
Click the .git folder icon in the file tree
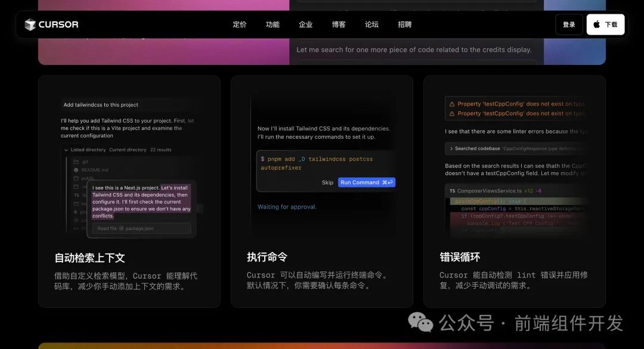point(77,162)
